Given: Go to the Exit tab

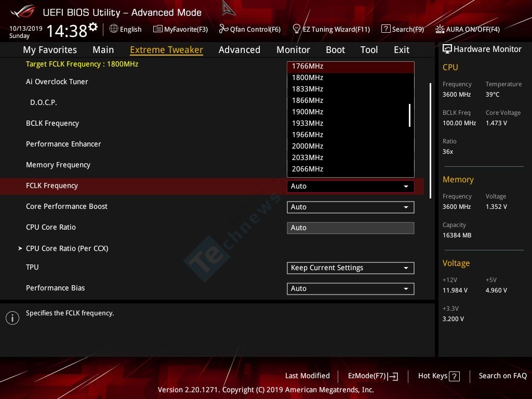Looking at the screenshot, I should (402, 50).
